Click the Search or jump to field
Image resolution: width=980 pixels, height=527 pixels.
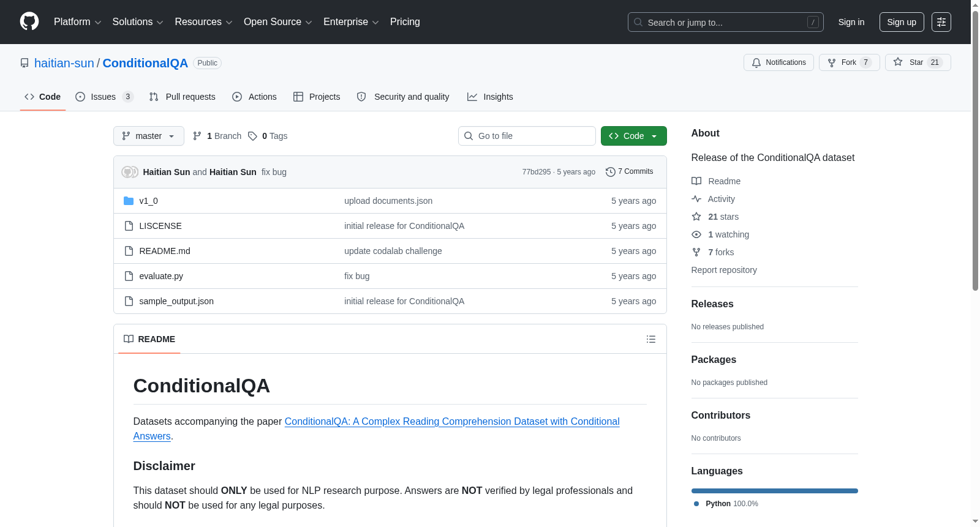tap(726, 22)
